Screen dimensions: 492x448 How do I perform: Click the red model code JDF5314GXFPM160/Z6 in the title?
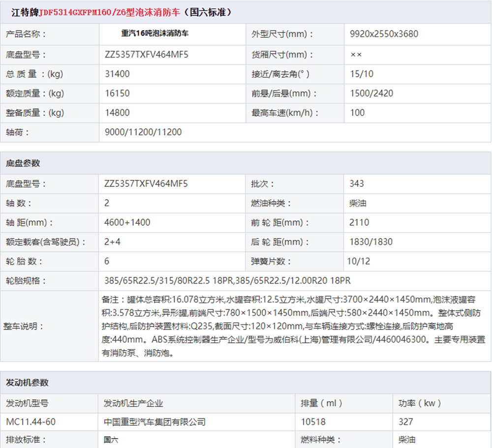(82, 13)
